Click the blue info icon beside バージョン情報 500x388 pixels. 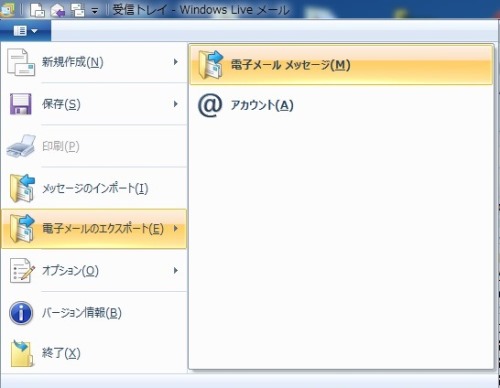coord(21,313)
